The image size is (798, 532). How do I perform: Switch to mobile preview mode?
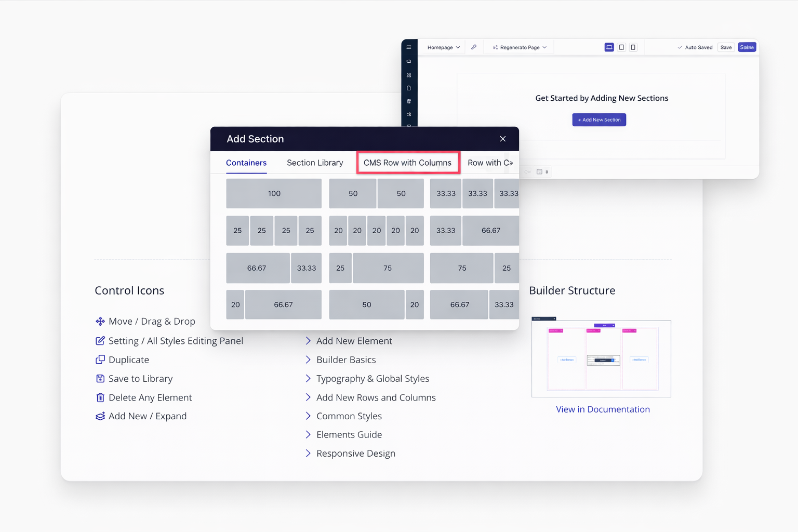coord(633,47)
